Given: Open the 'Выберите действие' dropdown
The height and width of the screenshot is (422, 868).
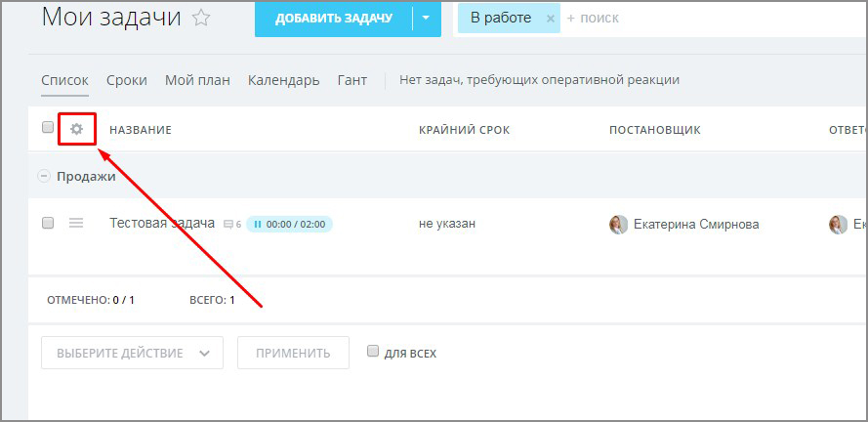Looking at the screenshot, I should (132, 353).
